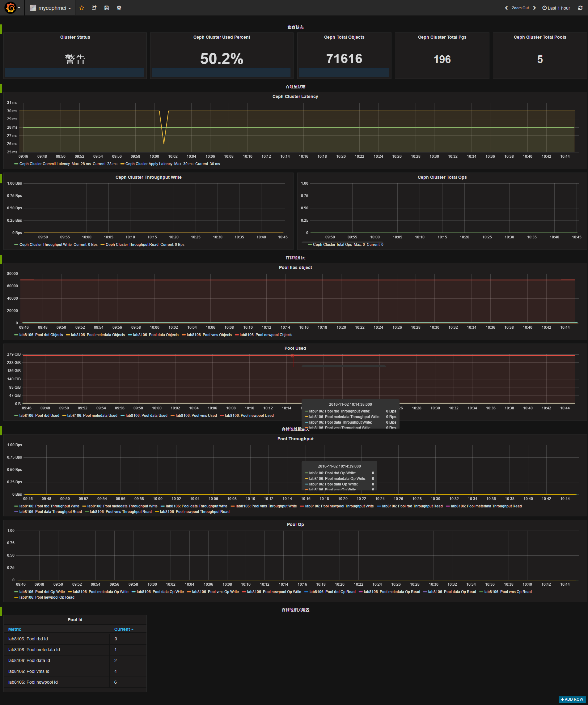The image size is (588, 705).
Task: Click the Zoom Out button
Action: [520, 8]
